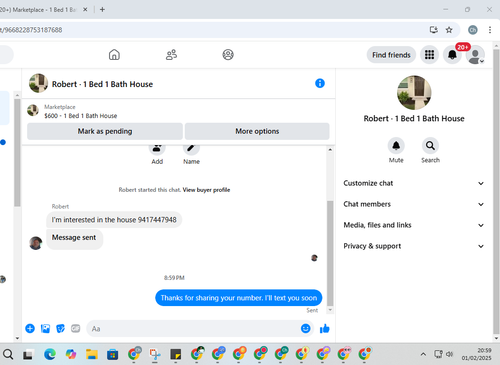This screenshot has width=500, height=365.
Task: Select the Marketplace - 1 Bed 1 Bath tab
Action: tap(38, 10)
